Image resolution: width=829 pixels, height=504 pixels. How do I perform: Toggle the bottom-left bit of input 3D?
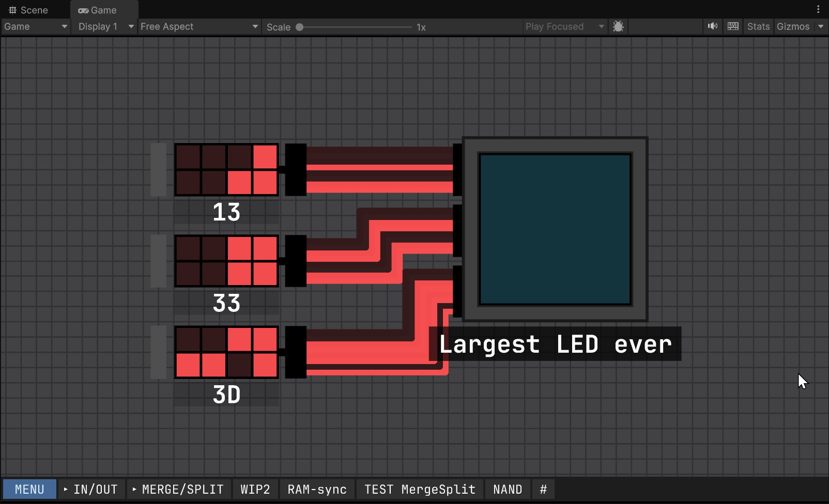click(x=188, y=365)
